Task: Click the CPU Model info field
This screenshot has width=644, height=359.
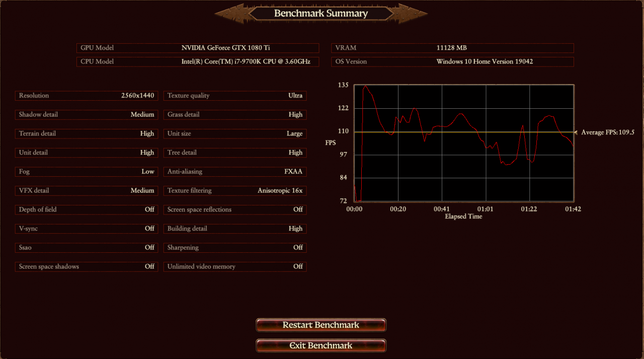Action: [x=198, y=62]
